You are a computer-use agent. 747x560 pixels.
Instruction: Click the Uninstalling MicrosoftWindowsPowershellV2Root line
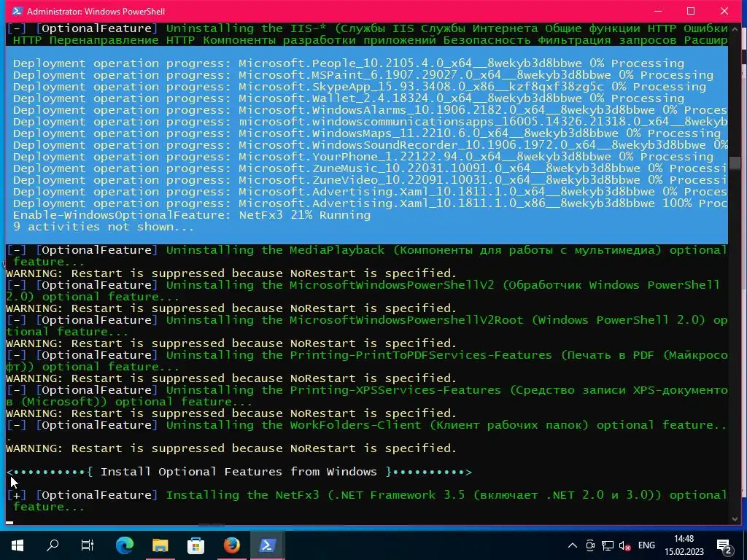pos(367,326)
